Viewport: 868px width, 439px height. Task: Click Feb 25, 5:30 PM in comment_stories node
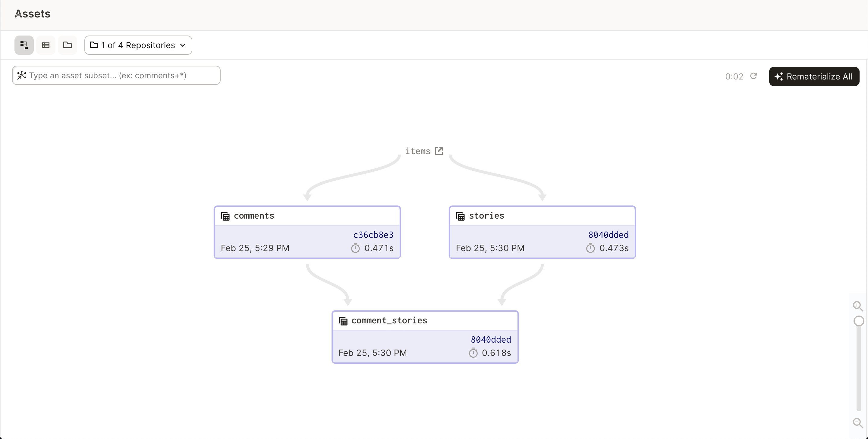(373, 353)
